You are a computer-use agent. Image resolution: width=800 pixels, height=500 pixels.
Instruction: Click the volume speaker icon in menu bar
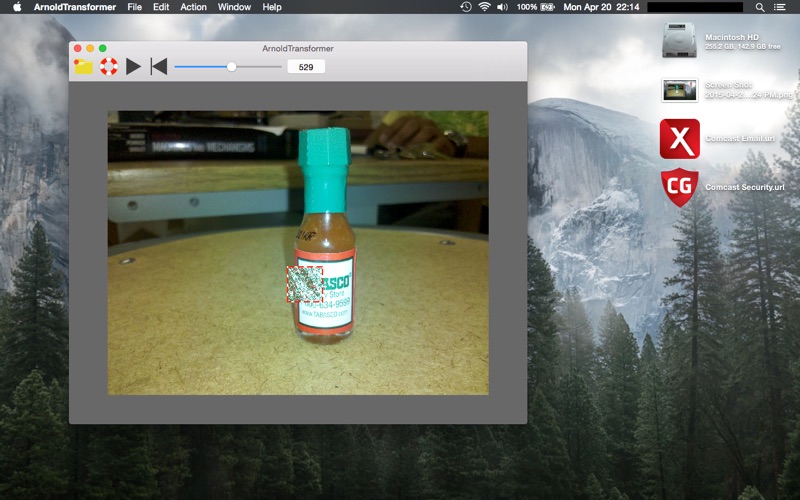point(503,7)
